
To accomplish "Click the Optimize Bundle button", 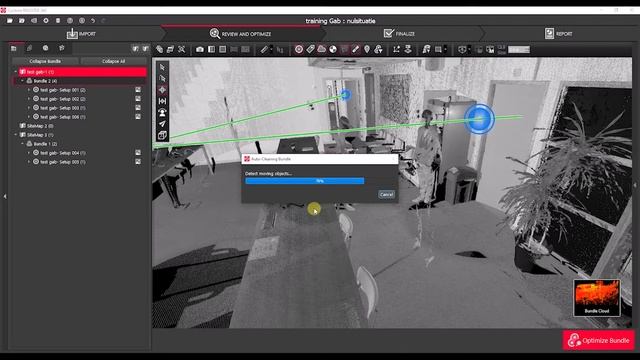I will [599, 340].
